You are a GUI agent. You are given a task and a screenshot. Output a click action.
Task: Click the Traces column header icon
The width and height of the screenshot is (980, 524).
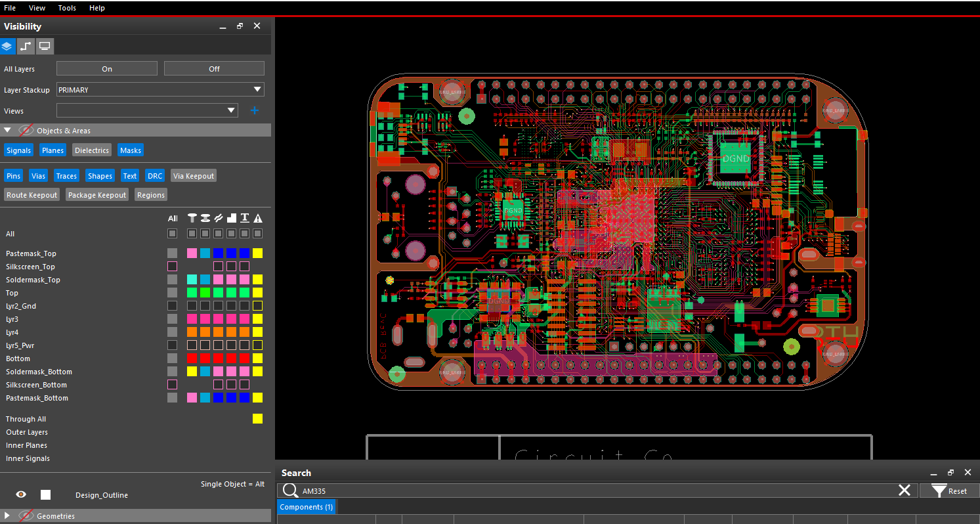pos(218,218)
